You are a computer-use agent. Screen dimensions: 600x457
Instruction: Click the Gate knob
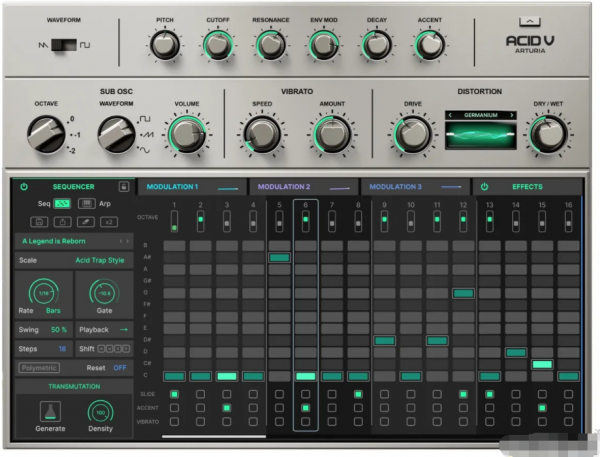click(x=104, y=293)
